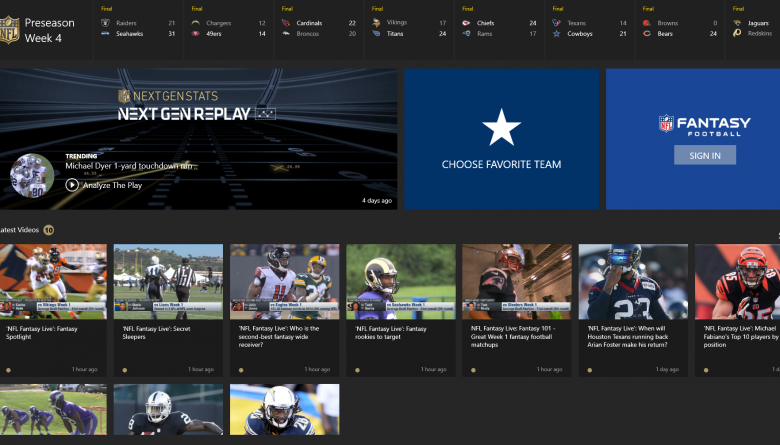Click the Fantasy rookies to target title text
780x445 pixels.
[x=390, y=333]
